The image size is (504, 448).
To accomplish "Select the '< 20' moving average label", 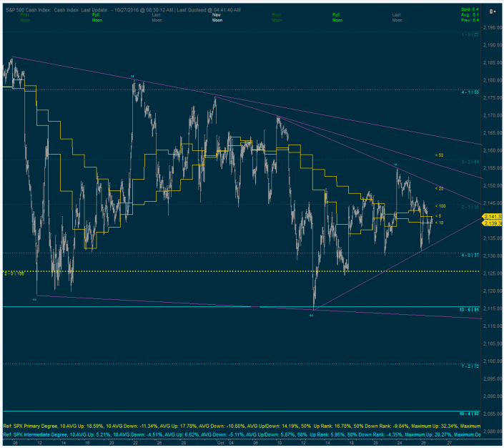I will point(439,189).
